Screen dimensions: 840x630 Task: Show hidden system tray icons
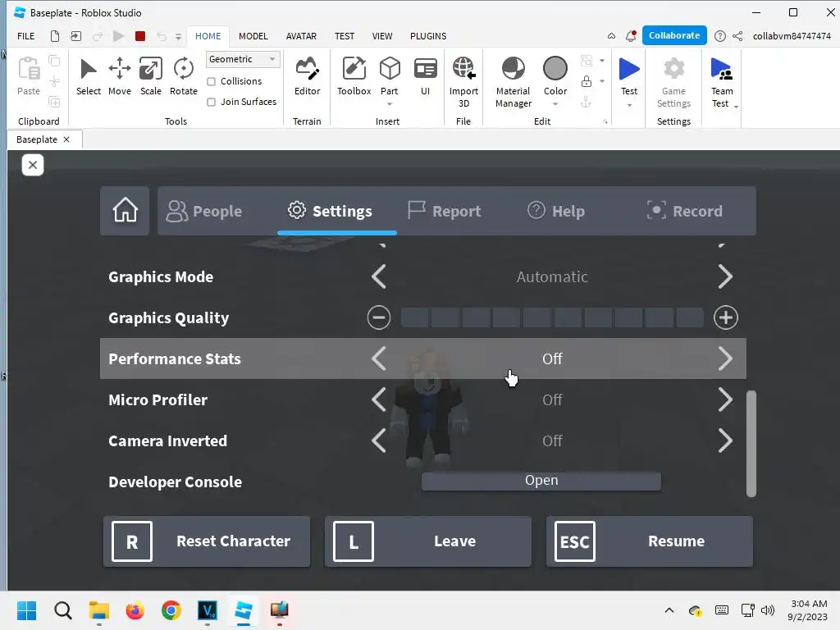click(x=669, y=610)
